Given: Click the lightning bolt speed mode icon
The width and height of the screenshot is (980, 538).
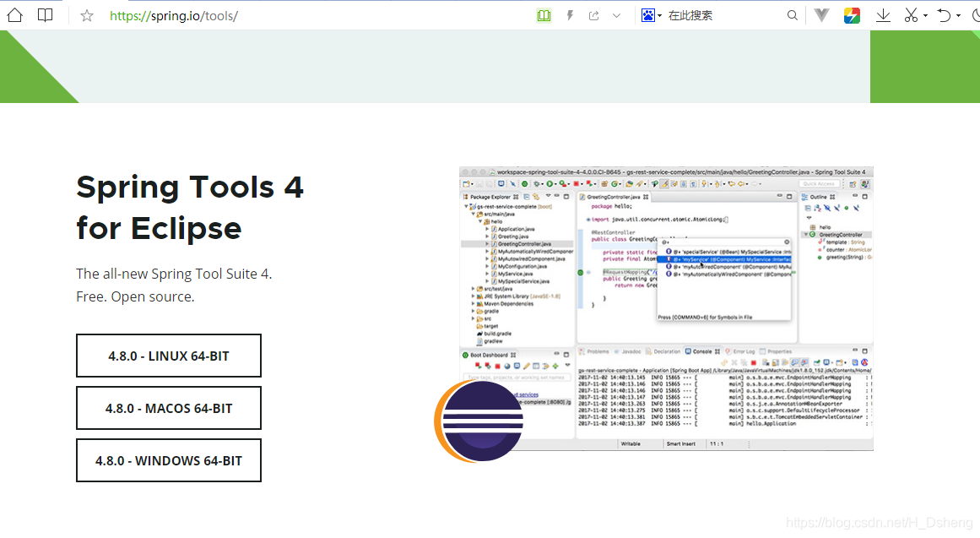Looking at the screenshot, I should (x=570, y=16).
